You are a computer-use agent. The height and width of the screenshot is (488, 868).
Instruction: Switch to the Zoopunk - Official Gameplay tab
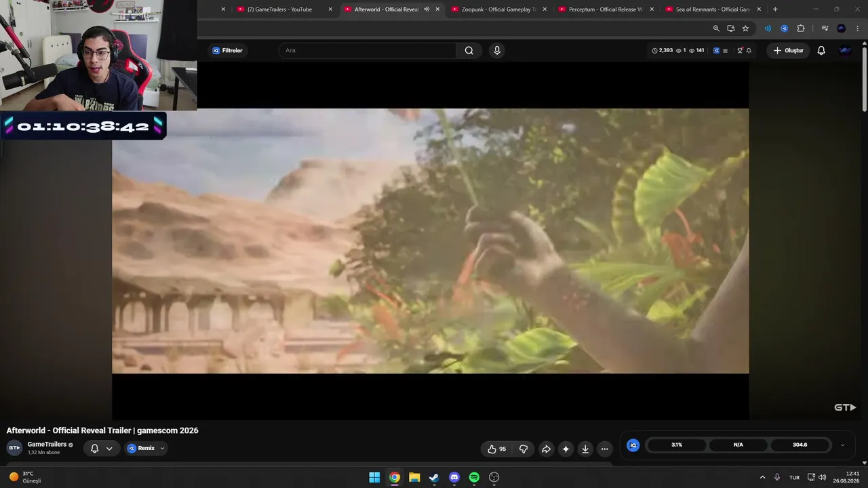[x=498, y=9]
